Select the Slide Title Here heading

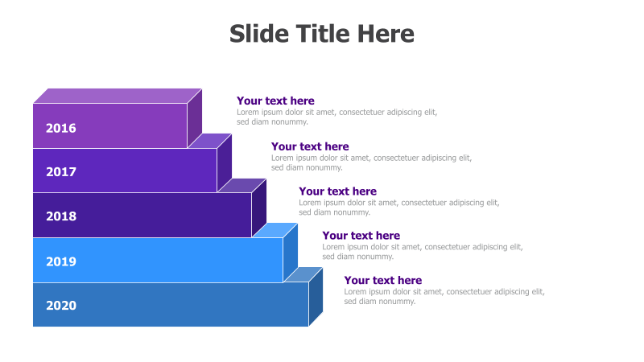point(321,34)
